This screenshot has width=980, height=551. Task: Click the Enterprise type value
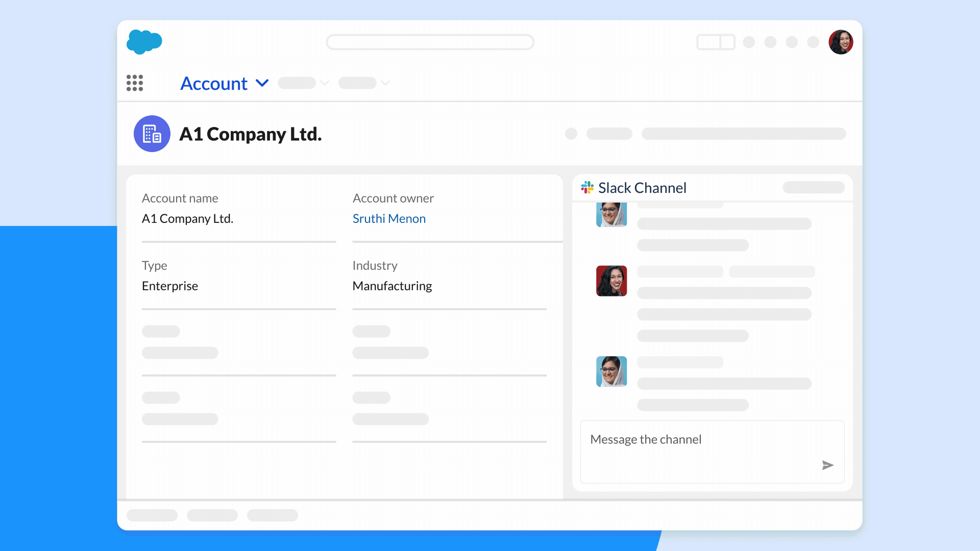170,286
